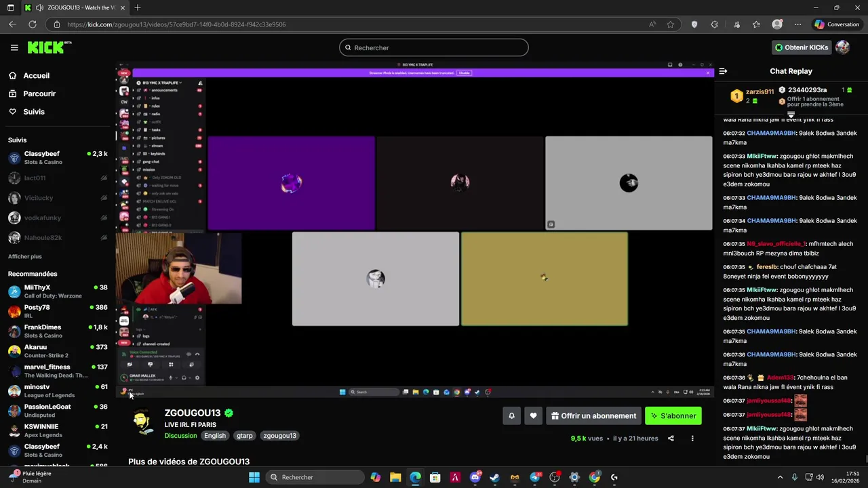Viewport: 868px width, 488px height.
Task: Open Accueil in the Kick sidebar
Action: [37, 76]
